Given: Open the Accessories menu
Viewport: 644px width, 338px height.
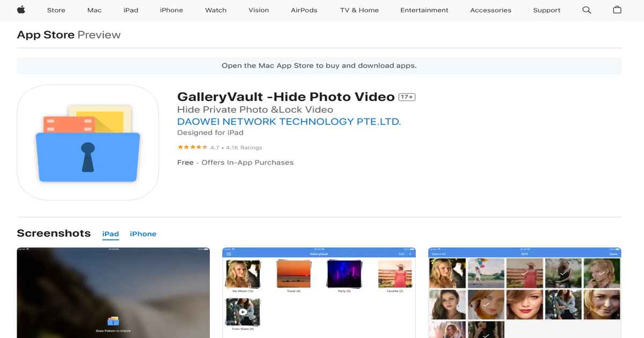Looking at the screenshot, I should [491, 10].
